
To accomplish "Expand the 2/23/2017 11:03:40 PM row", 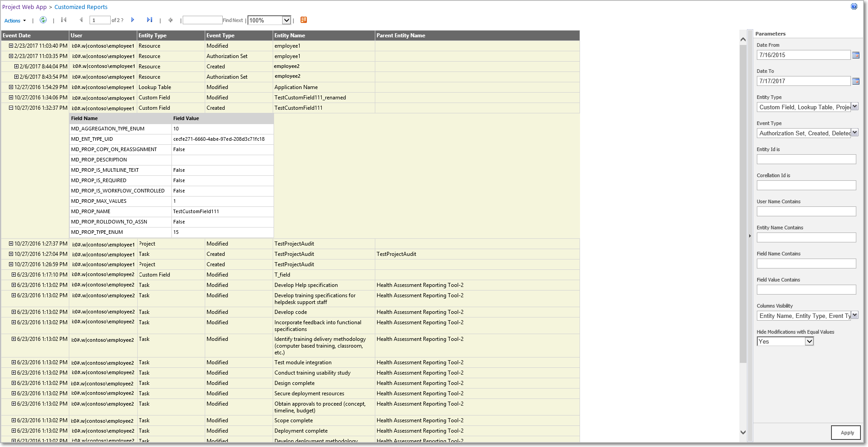I will tap(11, 46).
